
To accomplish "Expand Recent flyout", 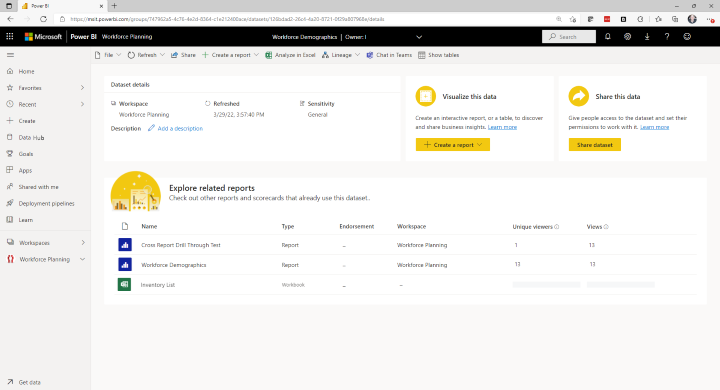I will tap(82, 104).
